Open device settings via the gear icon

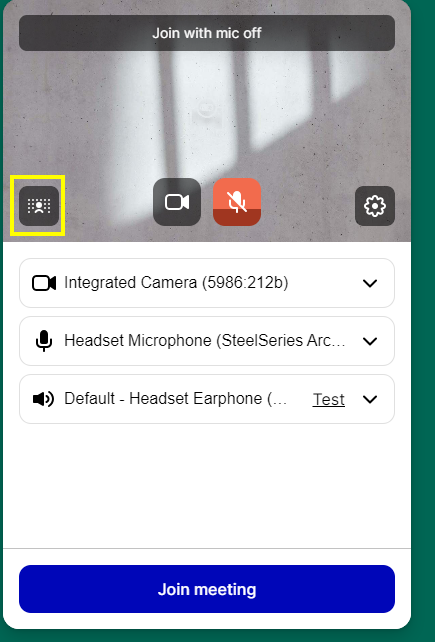[x=375, y=206]
